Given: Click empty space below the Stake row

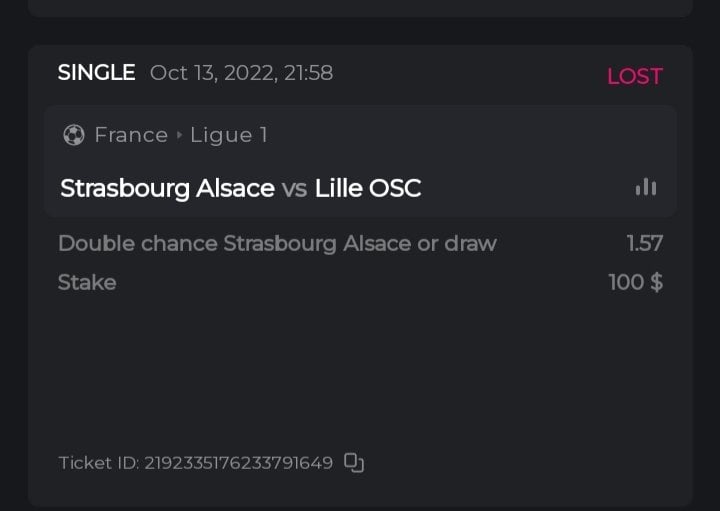Looking at the screenshot, I should pyautogui.click(x=360, y=370).
